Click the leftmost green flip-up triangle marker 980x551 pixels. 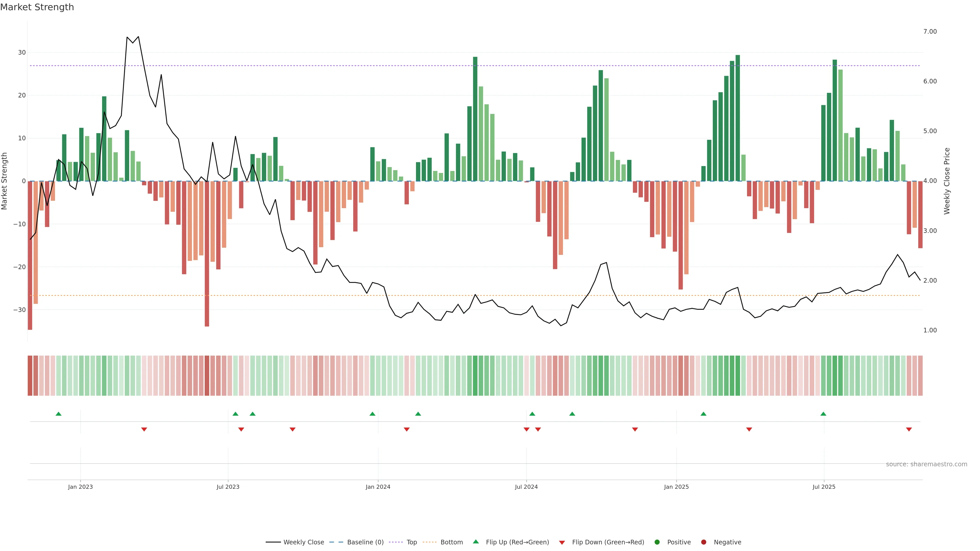tap(59, 414)
